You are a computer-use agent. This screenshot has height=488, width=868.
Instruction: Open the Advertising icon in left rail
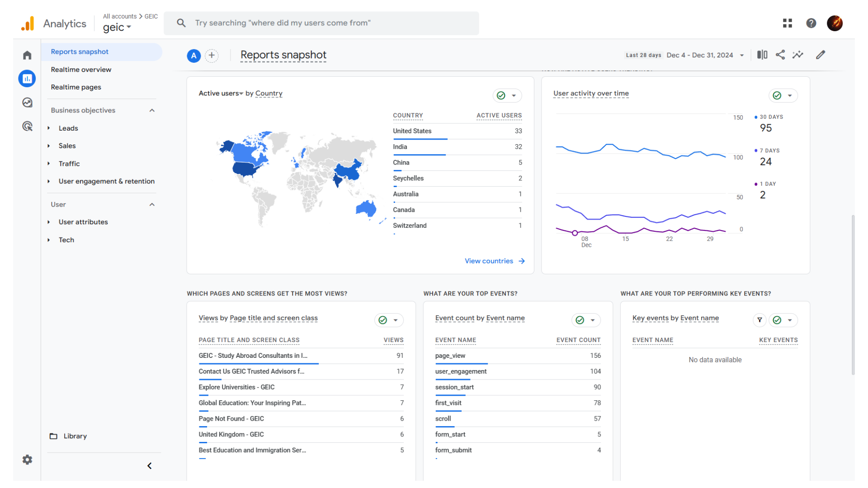tap(27, 126)
